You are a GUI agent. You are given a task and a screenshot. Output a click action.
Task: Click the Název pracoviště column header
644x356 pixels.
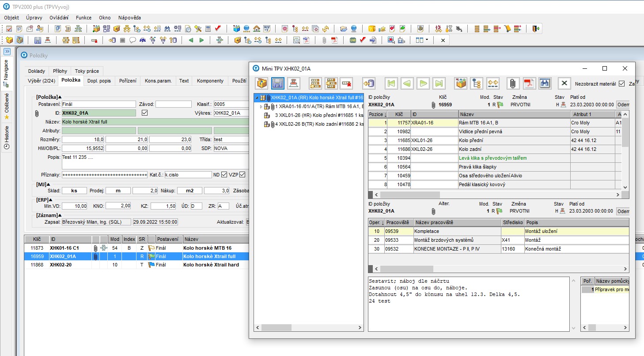click(457, 222)
